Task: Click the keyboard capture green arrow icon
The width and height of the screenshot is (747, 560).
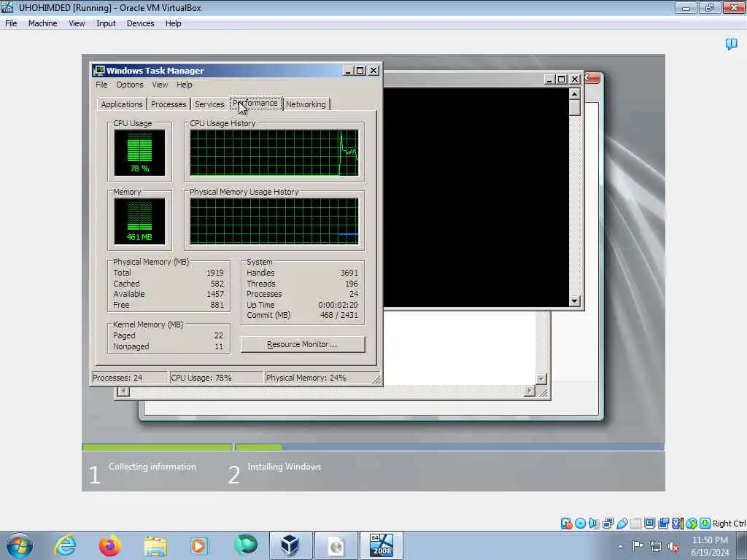Action: pos(705,524)
